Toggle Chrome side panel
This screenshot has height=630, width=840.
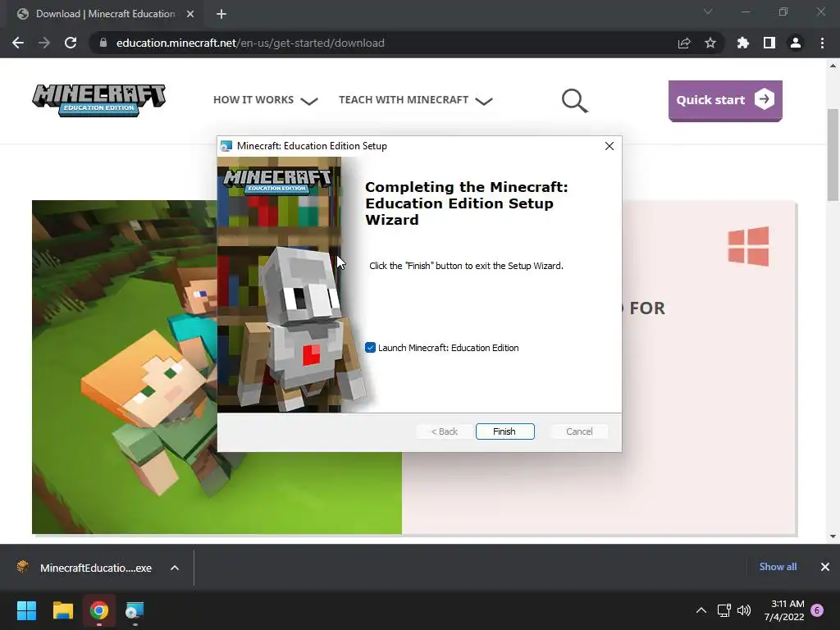pos(769,43)
